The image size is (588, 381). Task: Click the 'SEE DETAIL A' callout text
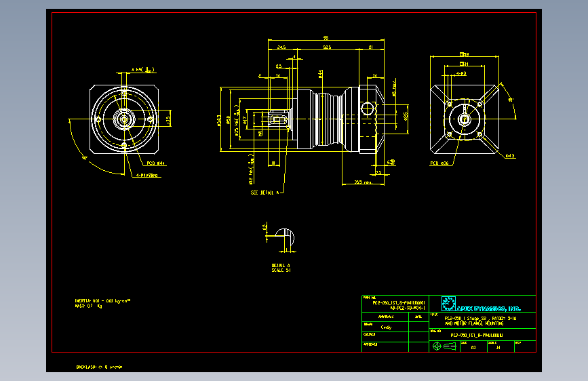(x=264, y=193)
